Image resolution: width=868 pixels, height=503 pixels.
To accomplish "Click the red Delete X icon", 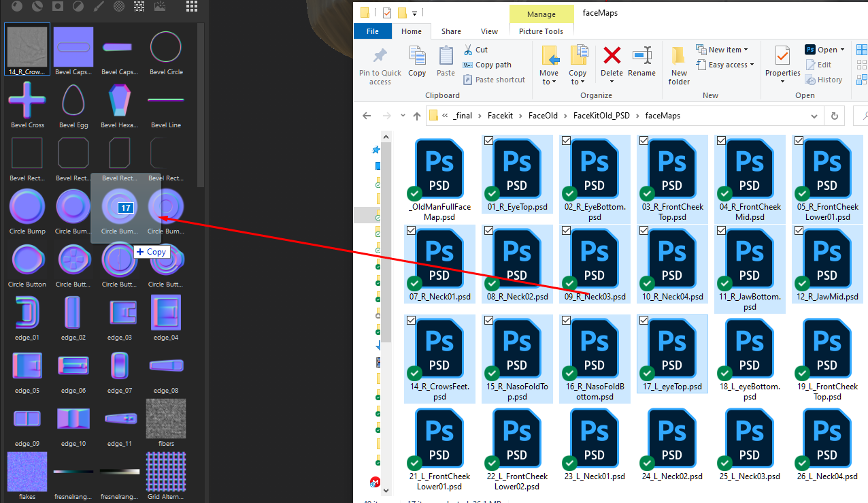I will tap(612, 55).
